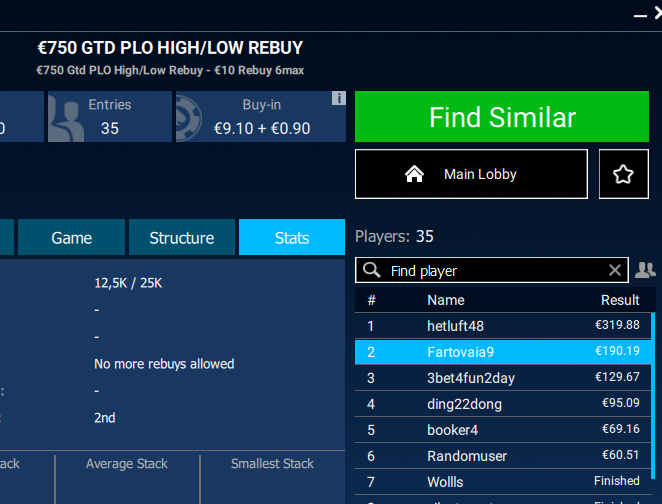Click the Smallest Stack column label
662x504 pixels.
coord(272,463)
